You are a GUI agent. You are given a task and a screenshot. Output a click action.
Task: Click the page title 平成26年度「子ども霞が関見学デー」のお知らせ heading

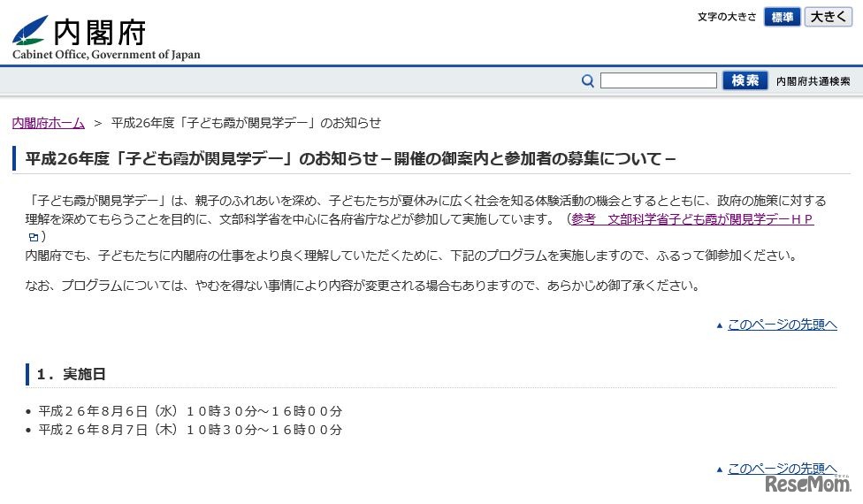(x=350, y=158)
